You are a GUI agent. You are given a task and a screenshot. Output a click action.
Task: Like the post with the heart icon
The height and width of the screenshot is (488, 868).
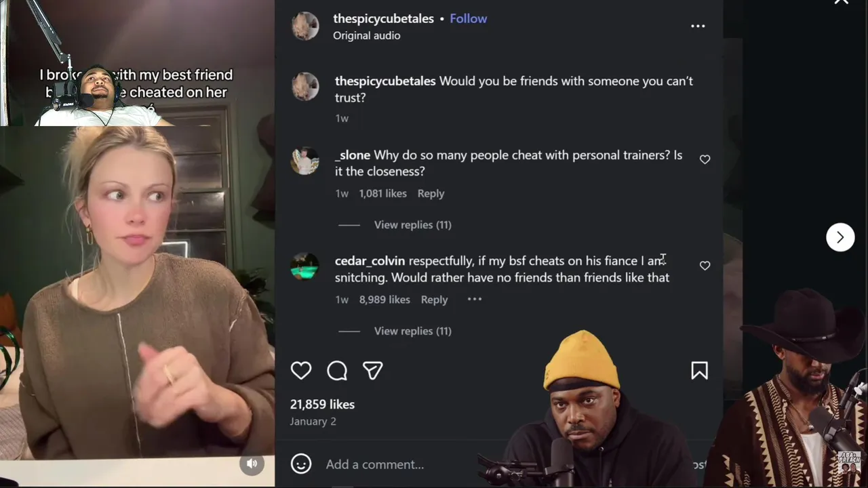click(301, 370)
